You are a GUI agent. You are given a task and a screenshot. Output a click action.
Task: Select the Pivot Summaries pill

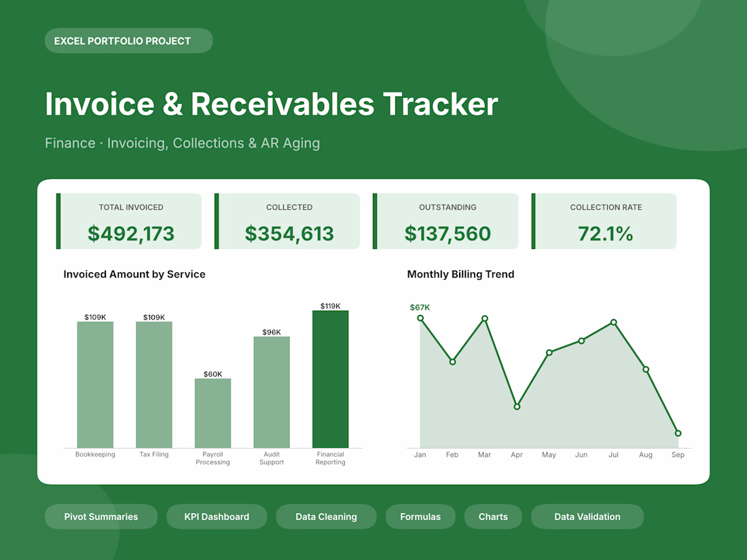pyautogui.click(x=101, y=517)
